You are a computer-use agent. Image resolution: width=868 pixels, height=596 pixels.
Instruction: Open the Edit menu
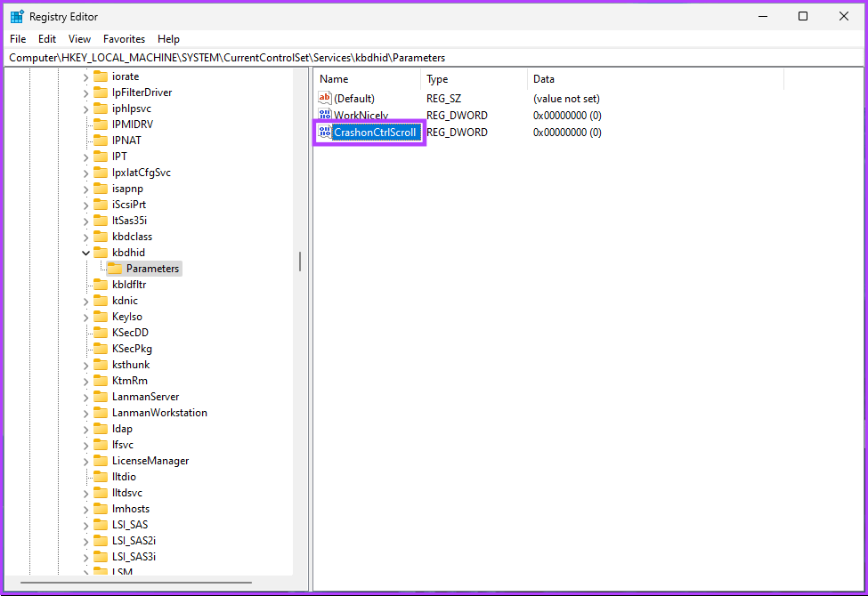click(47, 39)
